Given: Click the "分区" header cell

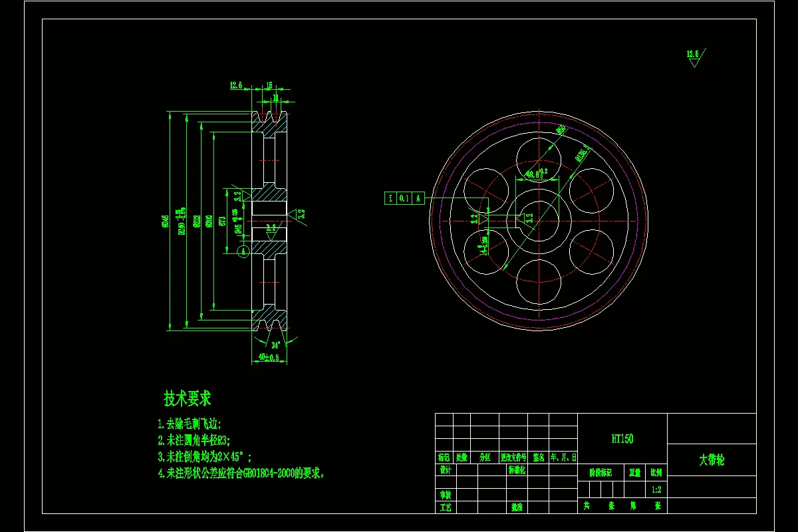Looking at the screenshot, I should (484, 458).
